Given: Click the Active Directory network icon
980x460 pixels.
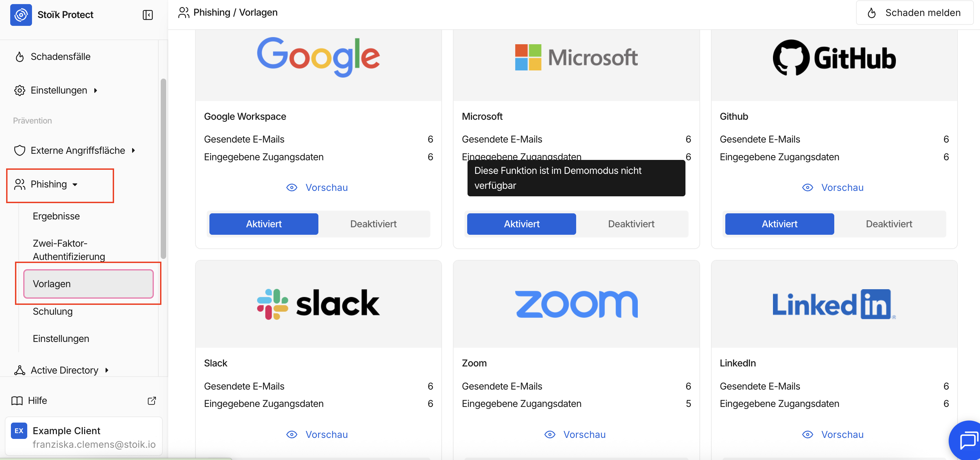Looking at the screenshot, I should (20, 370).
